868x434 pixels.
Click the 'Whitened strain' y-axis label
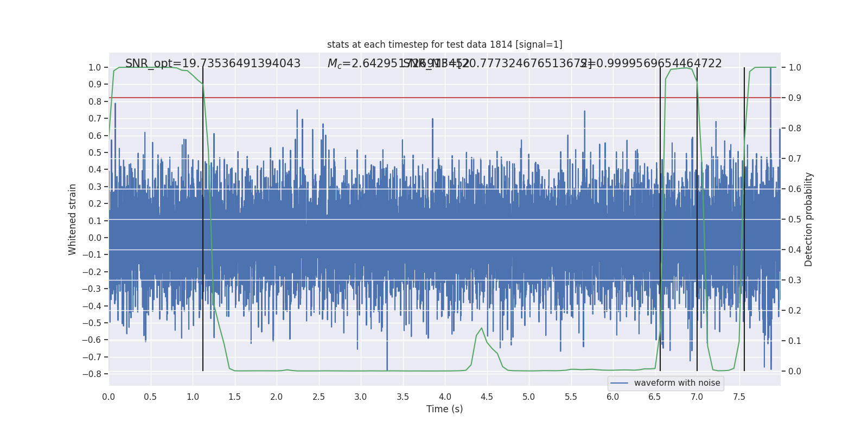click(73, 219)
